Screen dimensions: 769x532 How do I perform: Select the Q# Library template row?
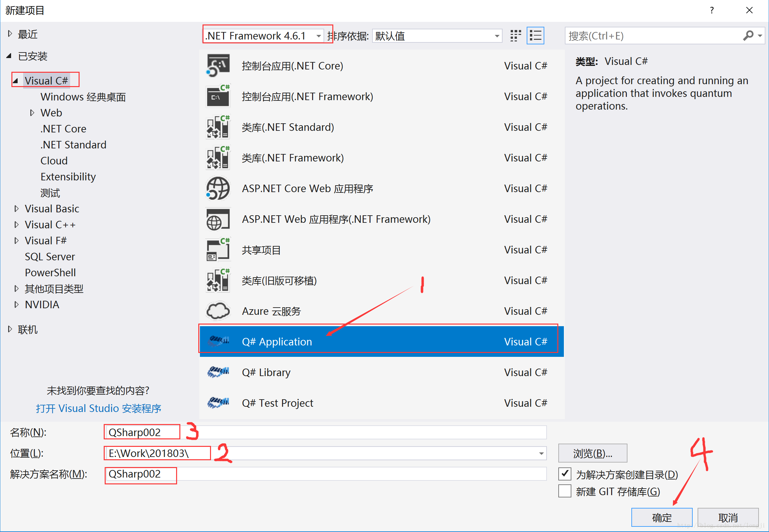click(x=382, y=372)
